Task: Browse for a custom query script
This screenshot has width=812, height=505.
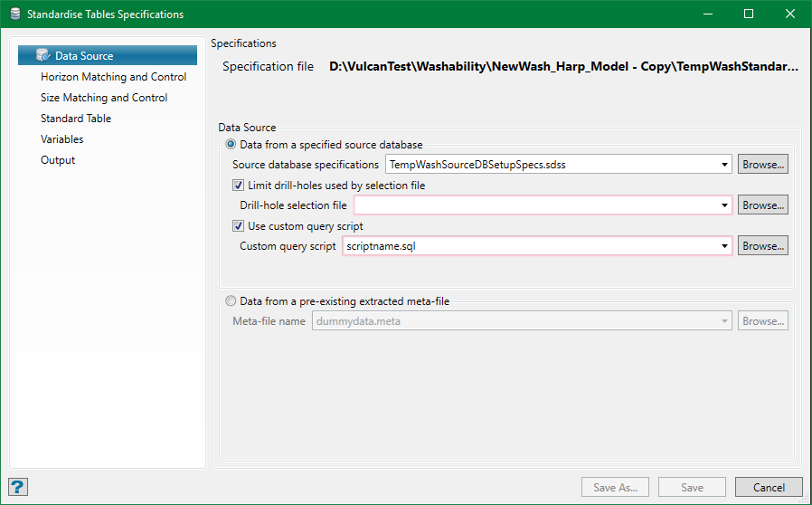Action: pyautogui.click(x=763, y=246)
